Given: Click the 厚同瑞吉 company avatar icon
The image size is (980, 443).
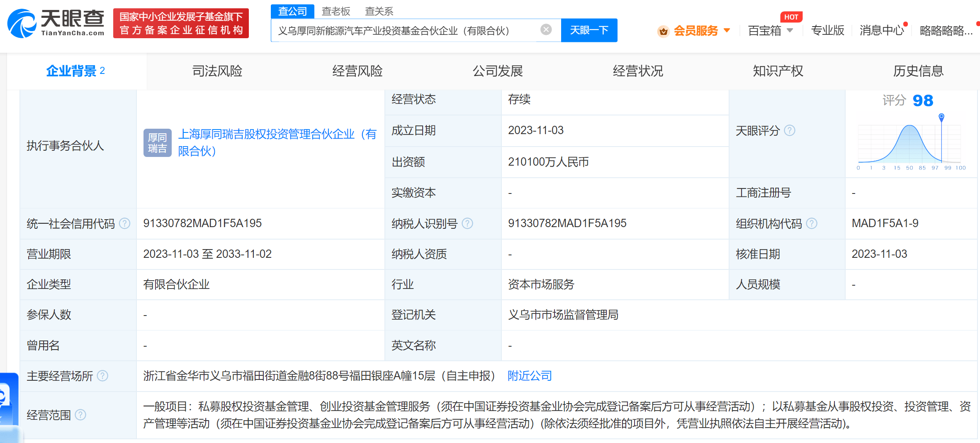Looking at the screenshot, I should (x=157, y=142).
